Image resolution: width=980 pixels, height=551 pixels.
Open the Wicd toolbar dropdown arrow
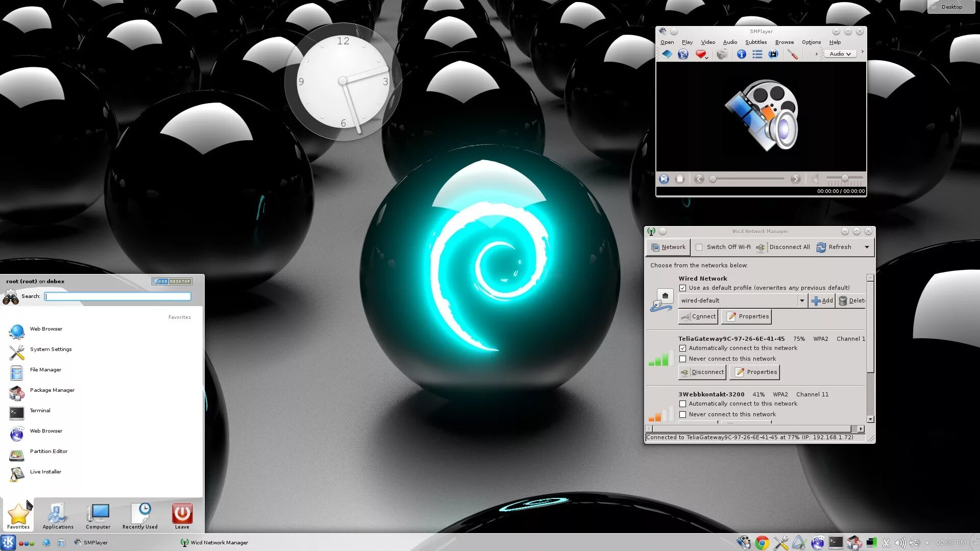click(867, 247)
